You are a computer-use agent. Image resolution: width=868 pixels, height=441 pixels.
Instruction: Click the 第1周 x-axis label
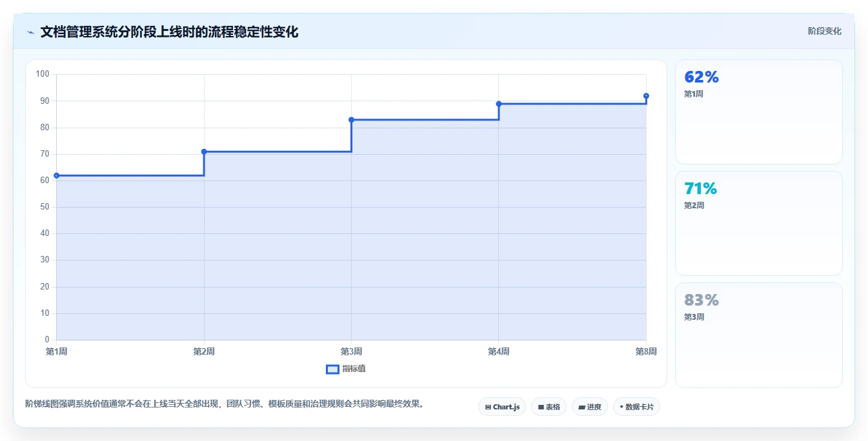(x=57, y=351)
